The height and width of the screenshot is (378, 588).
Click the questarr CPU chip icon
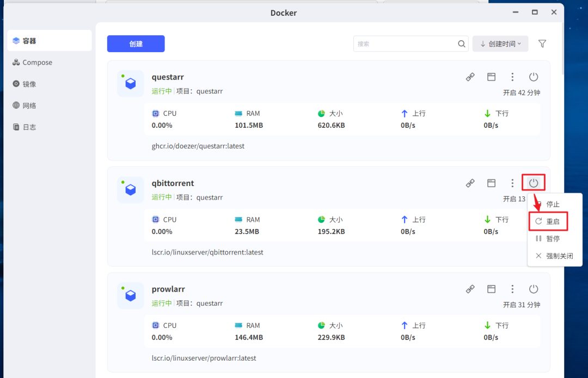coord(156,114)
